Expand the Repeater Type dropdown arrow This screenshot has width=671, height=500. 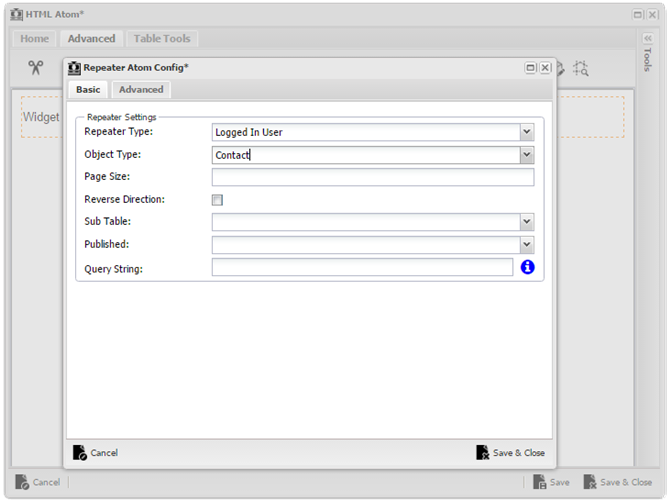527,132
